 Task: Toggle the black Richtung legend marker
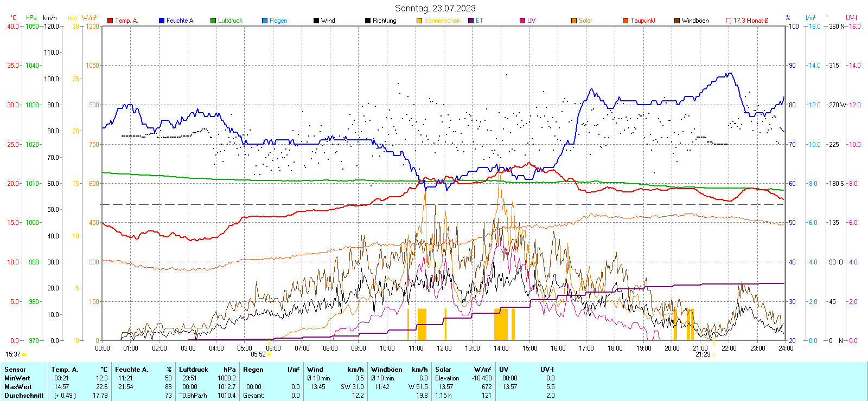click(x=368, y=21)
